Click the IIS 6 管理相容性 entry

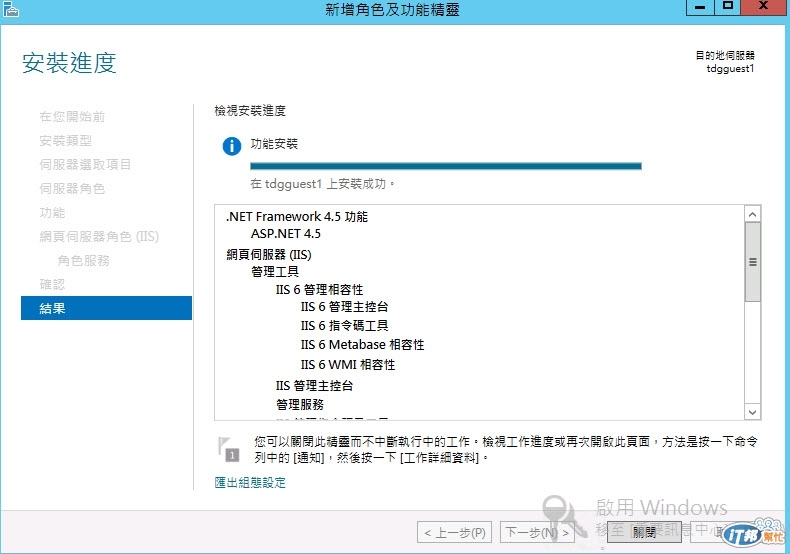(319, 290)
